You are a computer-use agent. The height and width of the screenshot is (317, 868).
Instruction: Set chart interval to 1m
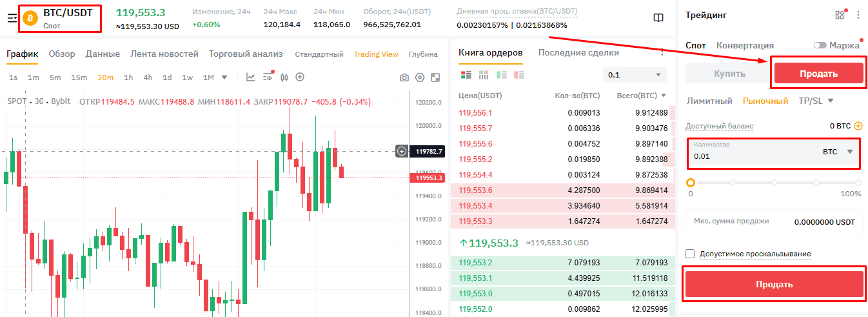(34, 77)
